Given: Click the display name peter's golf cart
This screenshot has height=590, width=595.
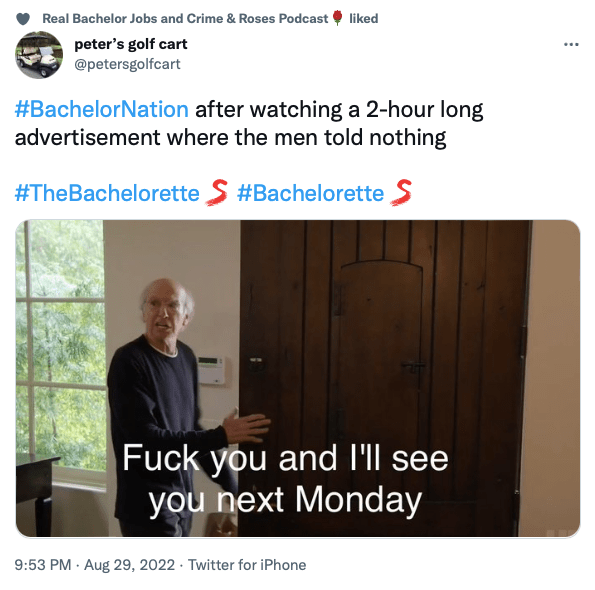Looking at the screenshot, I should coord(131,44).
